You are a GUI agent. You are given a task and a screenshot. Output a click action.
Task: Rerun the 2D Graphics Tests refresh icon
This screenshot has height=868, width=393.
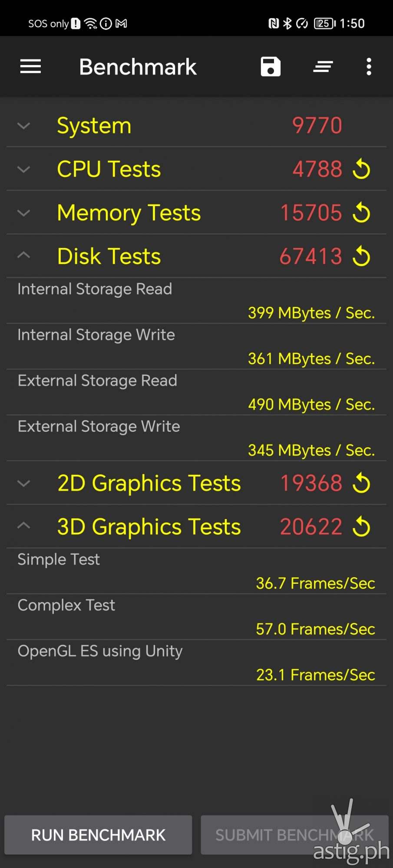[x=361, y=483]
